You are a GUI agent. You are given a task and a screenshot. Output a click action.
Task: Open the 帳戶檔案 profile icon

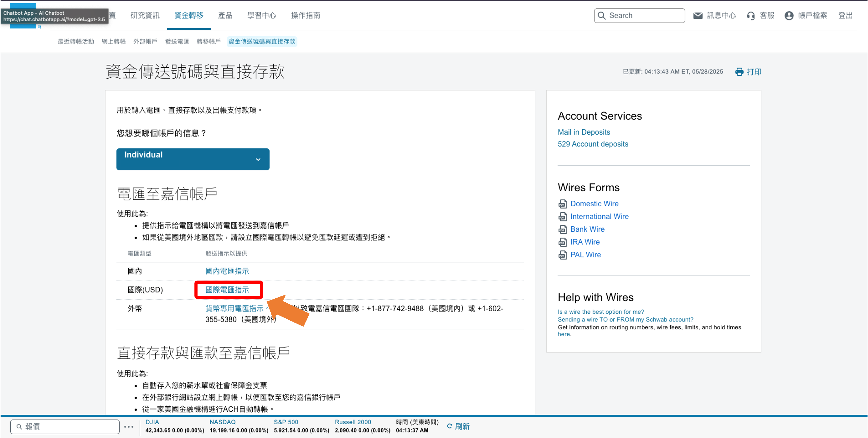coord(789,15)
